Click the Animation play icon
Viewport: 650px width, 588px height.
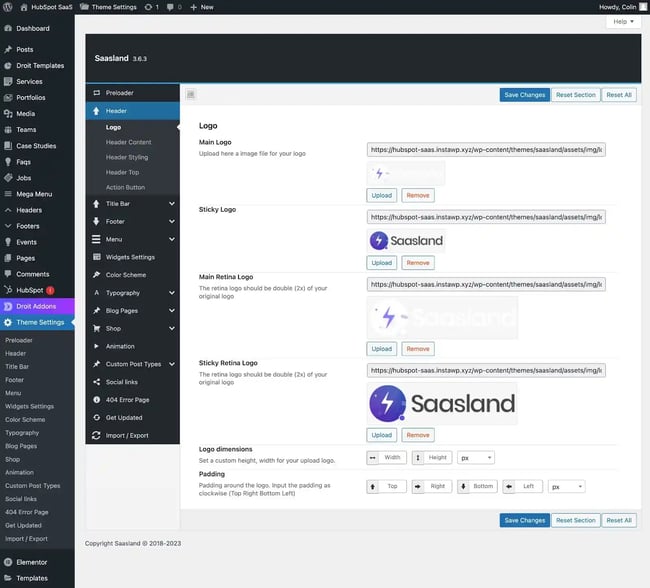(97, 346)
